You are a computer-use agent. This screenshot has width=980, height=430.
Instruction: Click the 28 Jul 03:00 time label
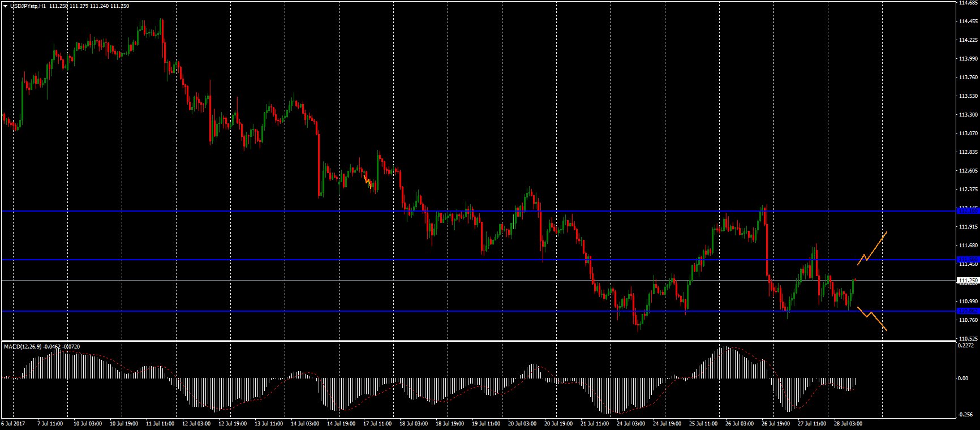[848, 423]
